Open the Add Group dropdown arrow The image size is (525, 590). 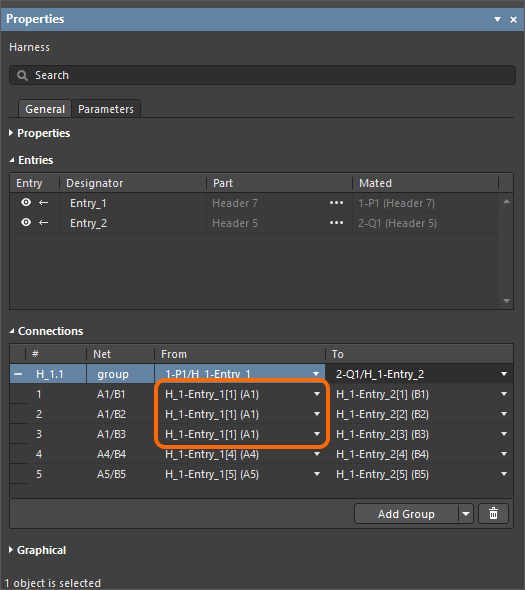tap(466, 514)
